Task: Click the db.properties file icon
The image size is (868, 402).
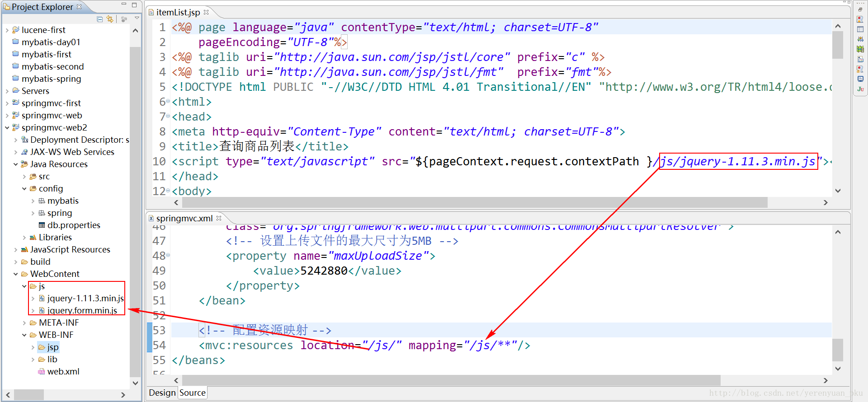Action: (x=42, y=225)
